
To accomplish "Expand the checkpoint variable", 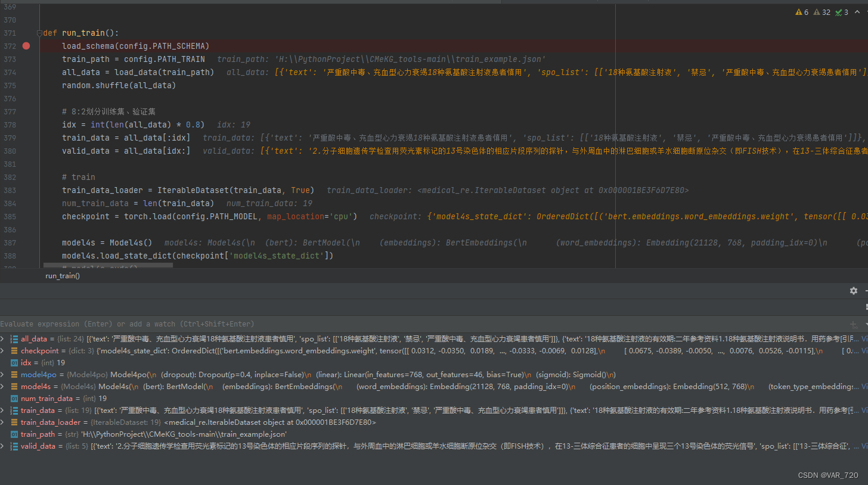I will 3,351.
